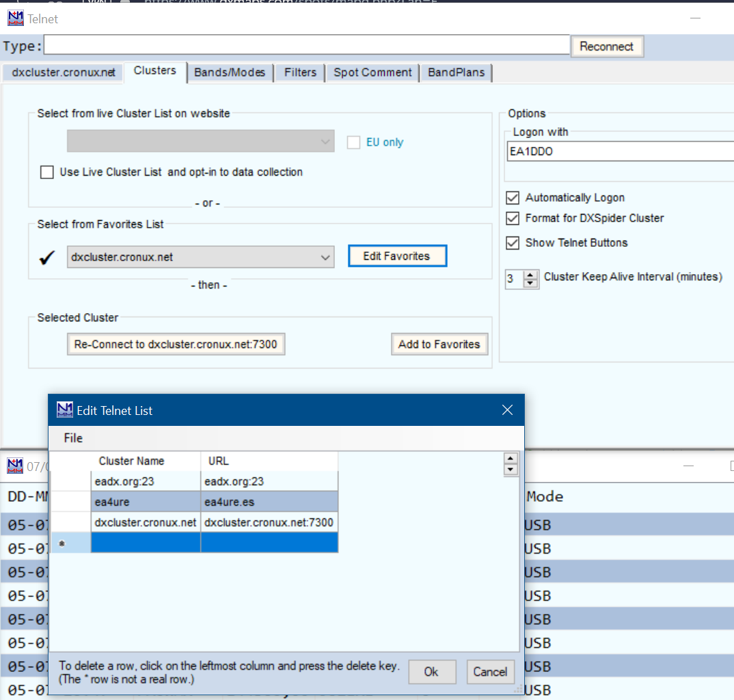Click the row header of dxcluster.cronux.net row
Viewport: 734px width, 700px height.
point(70,522)
